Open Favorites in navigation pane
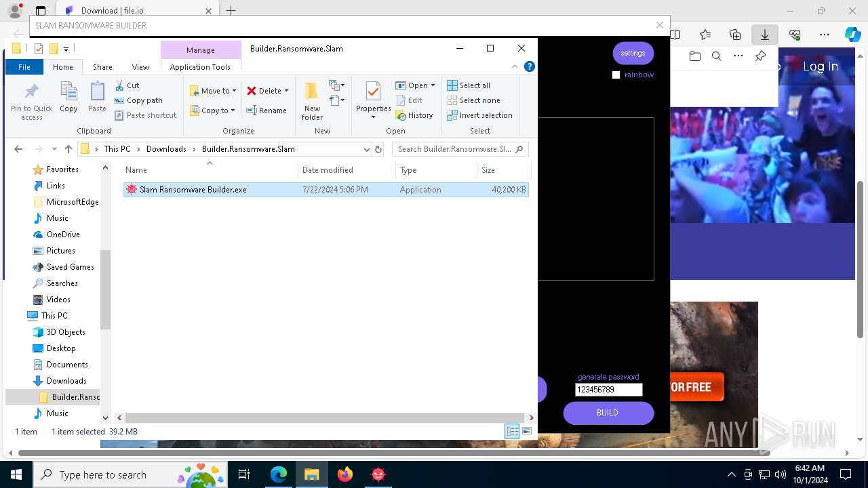Viewport: 868px width, 488px height. [62, 169]
